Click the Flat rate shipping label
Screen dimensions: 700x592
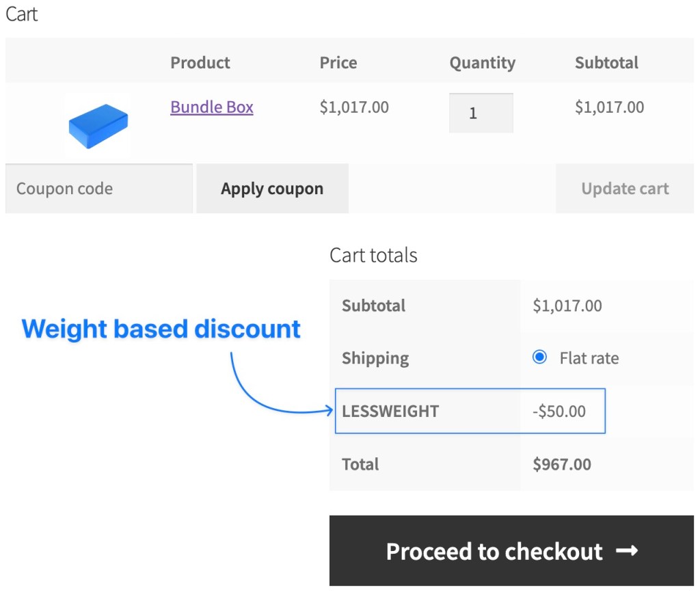tap(589, 358)
